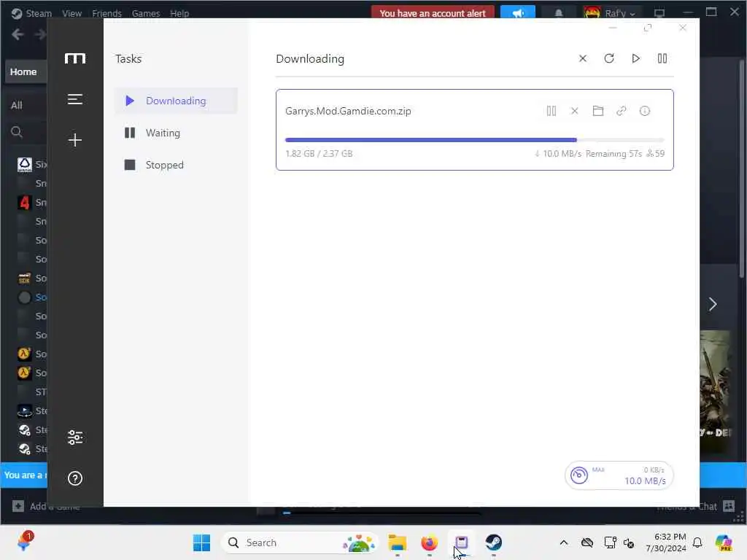
Task: Click the download progress bar
Action: 474,140
